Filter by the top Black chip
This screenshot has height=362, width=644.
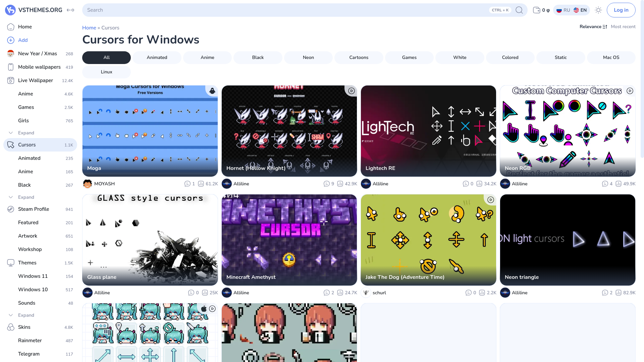(x=258, y=57)
